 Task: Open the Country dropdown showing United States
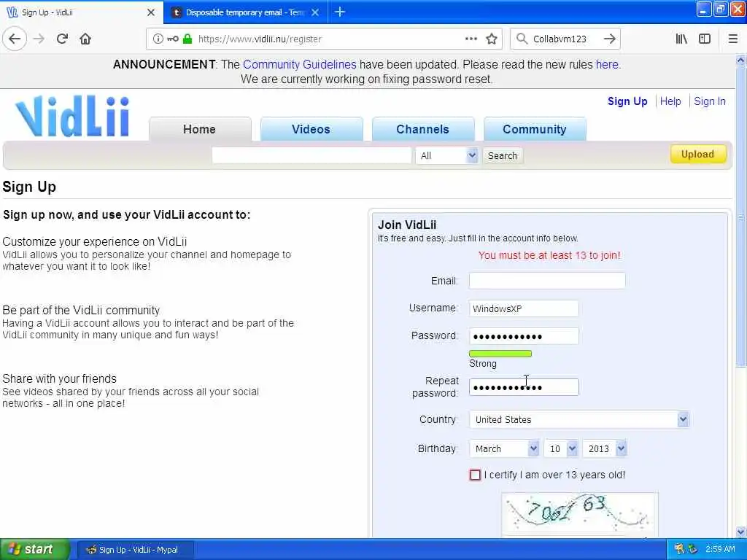pyautogui.click(x=579, y=419)
